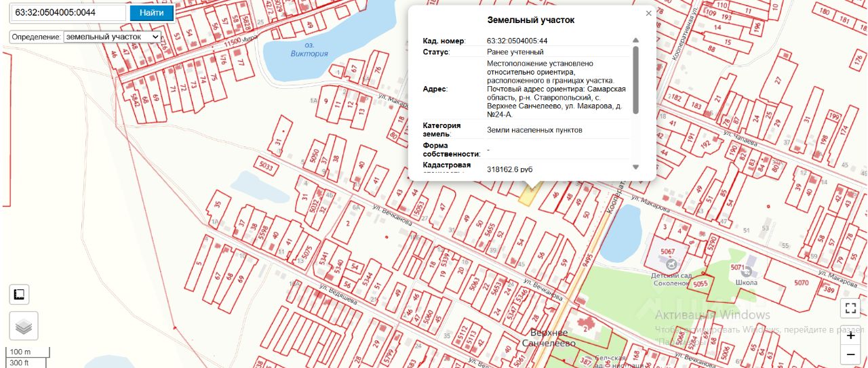
Task: Click parcel number 389
Action: click(829, 289)
